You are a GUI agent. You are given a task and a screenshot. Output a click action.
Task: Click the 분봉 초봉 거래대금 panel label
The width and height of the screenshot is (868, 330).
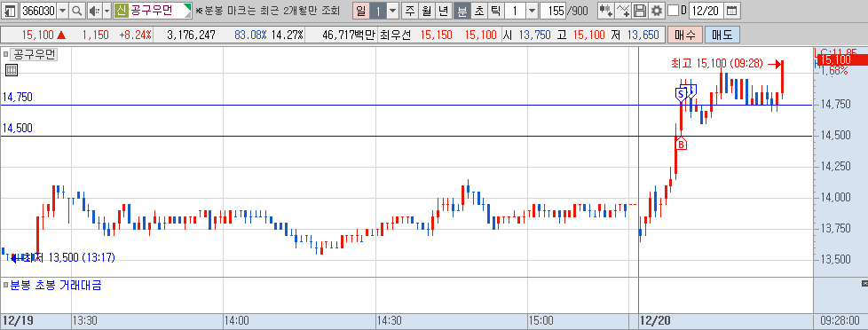[x=56, y=286]
